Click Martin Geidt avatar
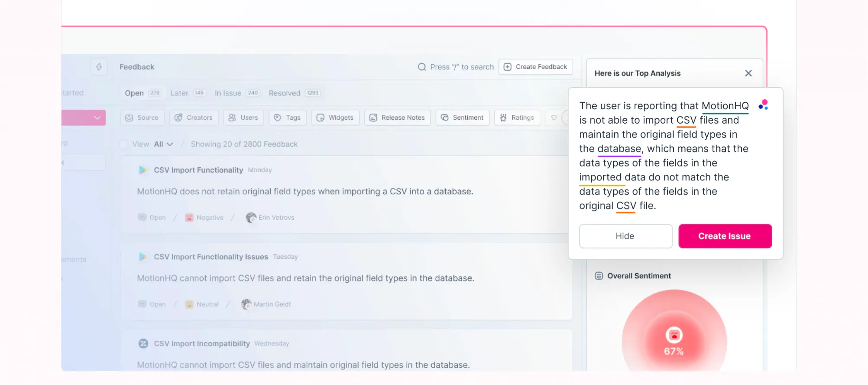Image resolution: width=868 pixels, height=385 pixels. (246, 304)
